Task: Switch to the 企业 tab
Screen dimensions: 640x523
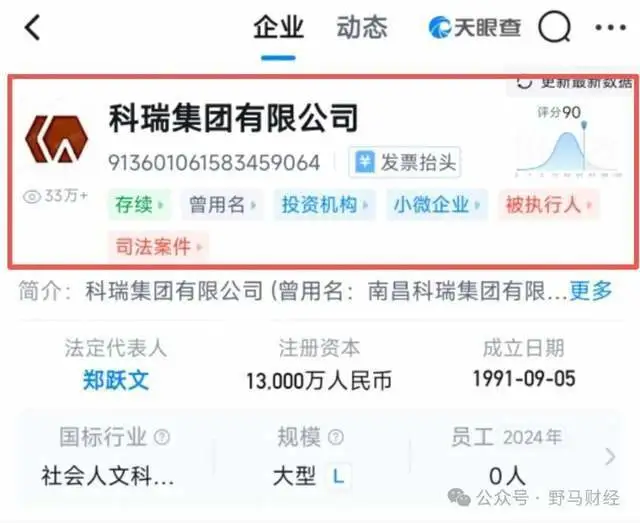Action: (278, 28)
